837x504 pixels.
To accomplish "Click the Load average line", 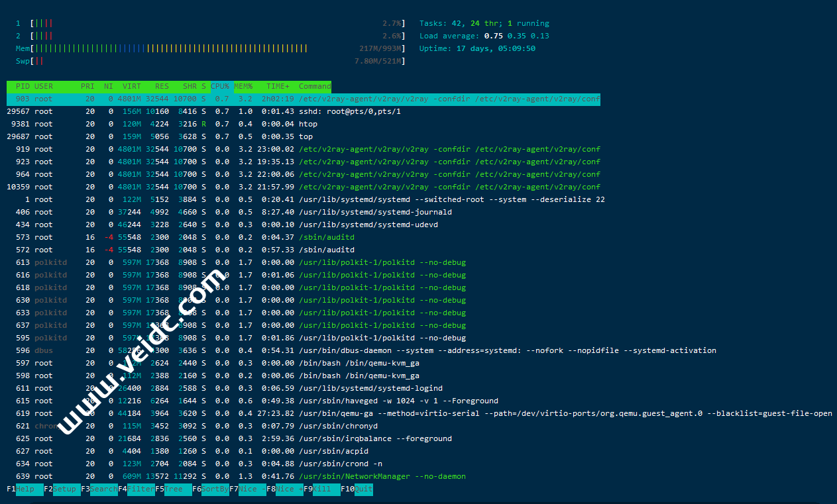I will (484, 36).
